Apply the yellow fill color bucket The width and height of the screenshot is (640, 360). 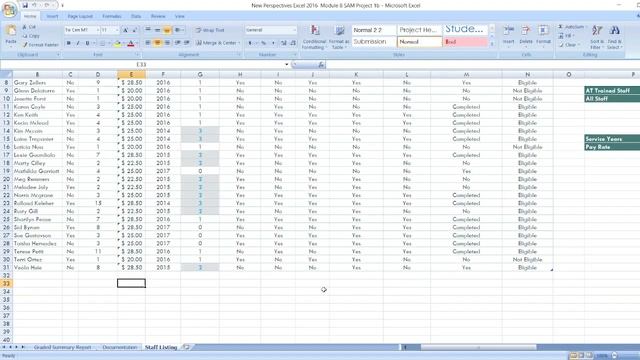click(x=118, y=43)
